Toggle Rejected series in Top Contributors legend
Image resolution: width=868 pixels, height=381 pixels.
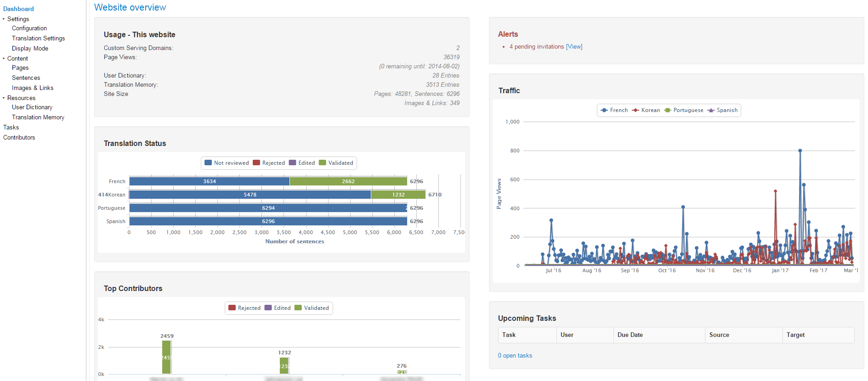click(x=244, y=308)
